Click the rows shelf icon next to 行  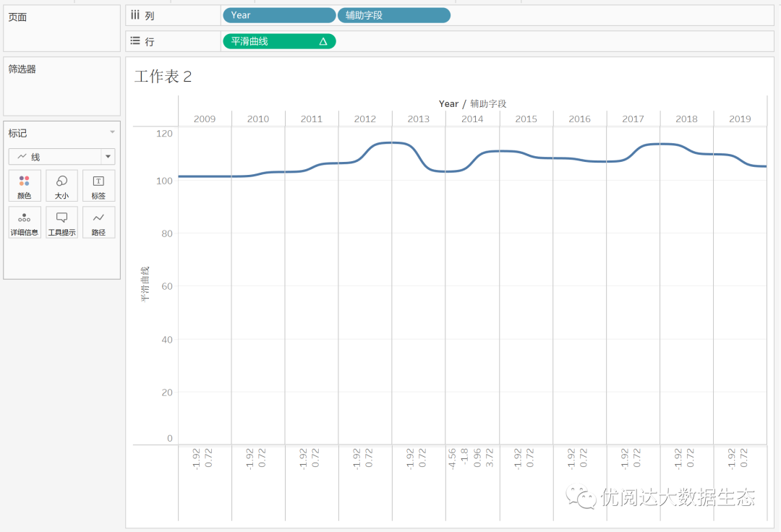point(135,40)
